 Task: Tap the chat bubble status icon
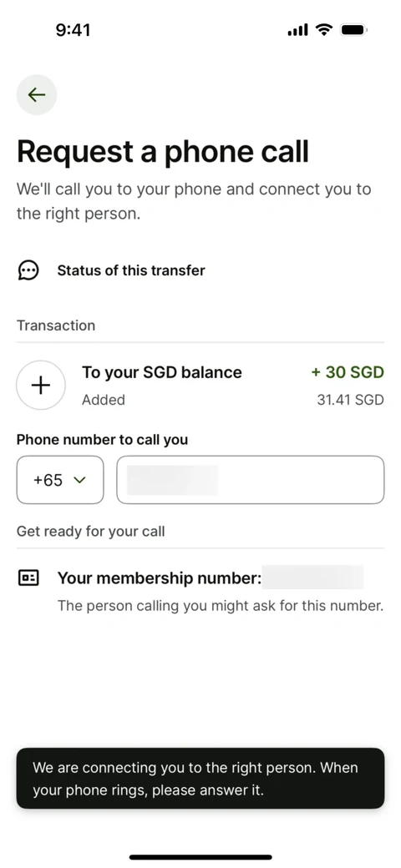coord(28,270)
